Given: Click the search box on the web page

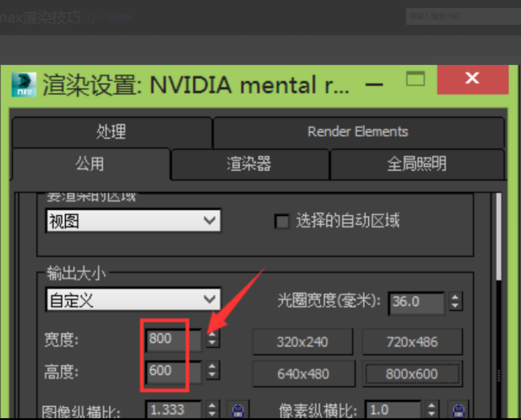Looking at the screenshot, I should tap(463, 16).
